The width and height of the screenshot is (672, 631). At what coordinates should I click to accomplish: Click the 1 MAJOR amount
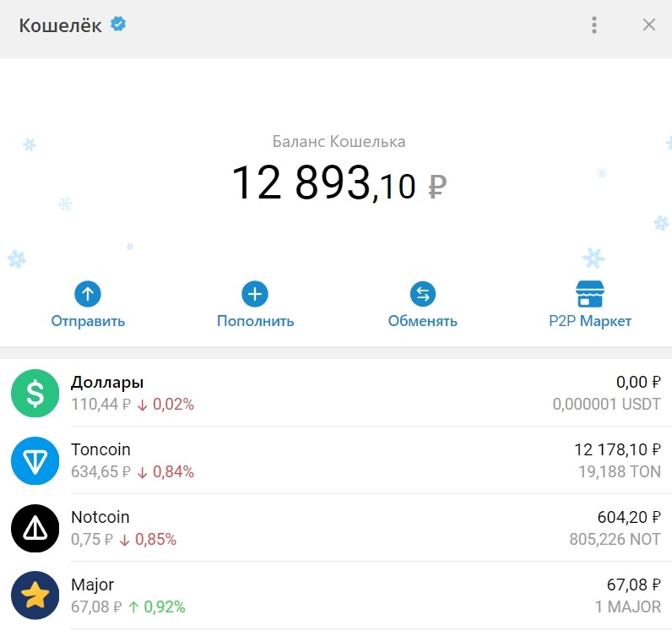click(628, 607)
